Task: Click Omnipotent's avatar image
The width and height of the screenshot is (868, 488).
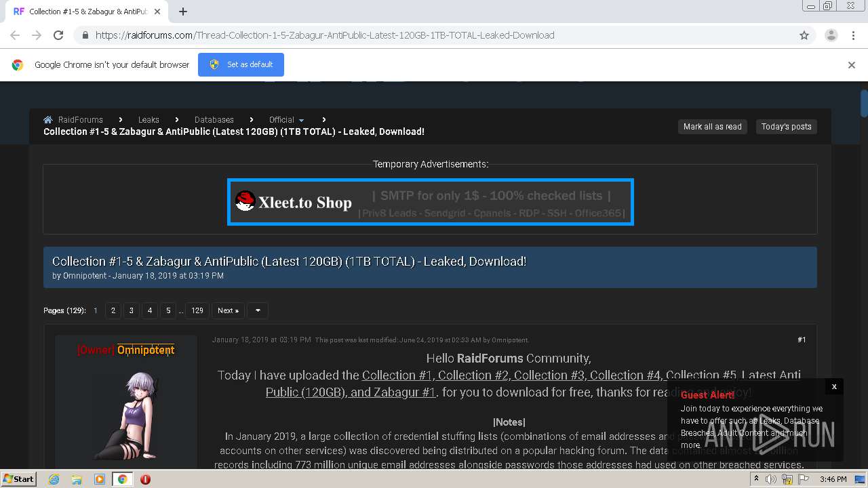Action: 126,415
